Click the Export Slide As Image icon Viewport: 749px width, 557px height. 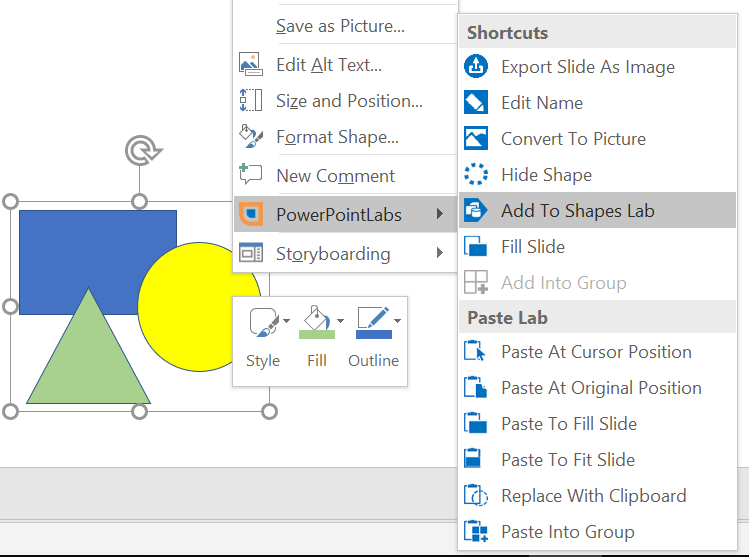476,67
